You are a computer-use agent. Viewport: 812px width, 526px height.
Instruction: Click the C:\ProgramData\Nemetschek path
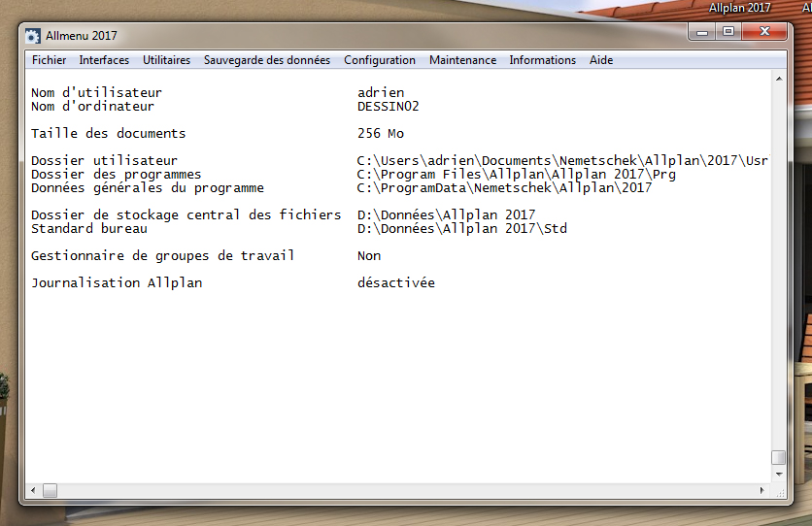point(504,187)
